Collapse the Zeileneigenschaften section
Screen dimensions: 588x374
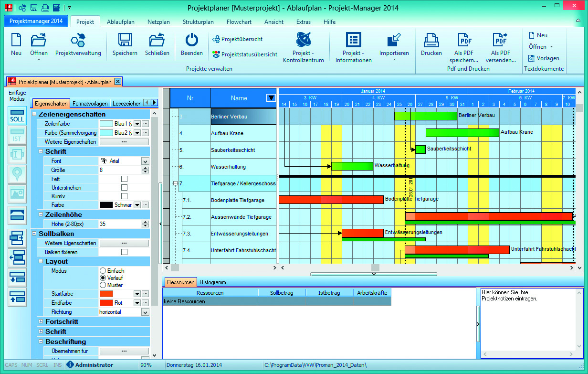coord(34,115)
